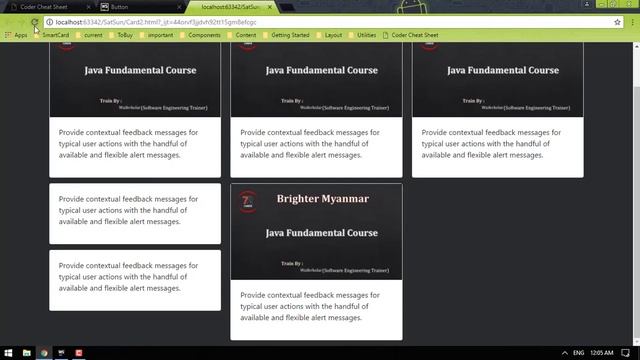Click the red recorder app taskbar icon

pos(79,353)
